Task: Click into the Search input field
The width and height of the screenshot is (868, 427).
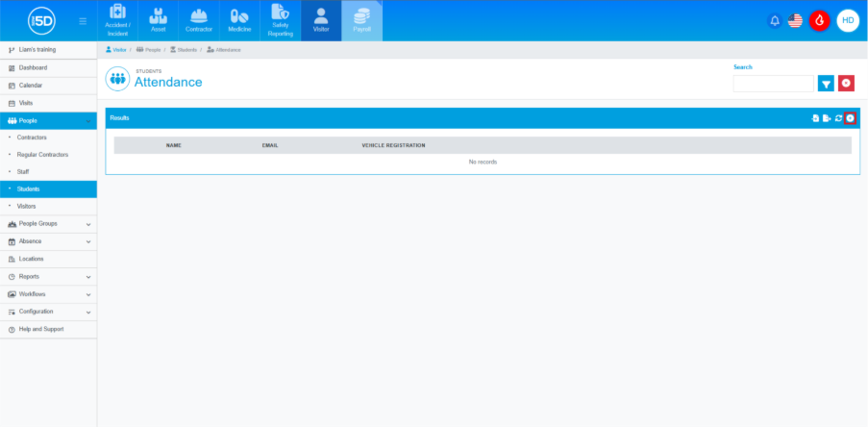Action: coord(773,84)
